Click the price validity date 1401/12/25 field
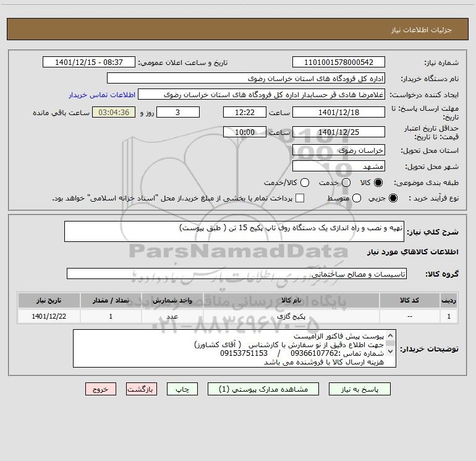Viewport: 476px width, 461px height. pyautogui.click(x=339, y=132)
